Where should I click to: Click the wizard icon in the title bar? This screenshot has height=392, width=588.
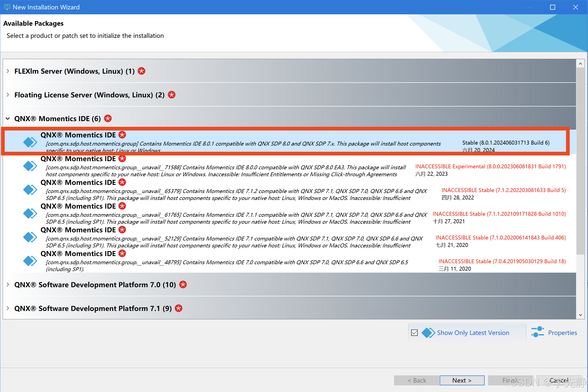point(7,7)
